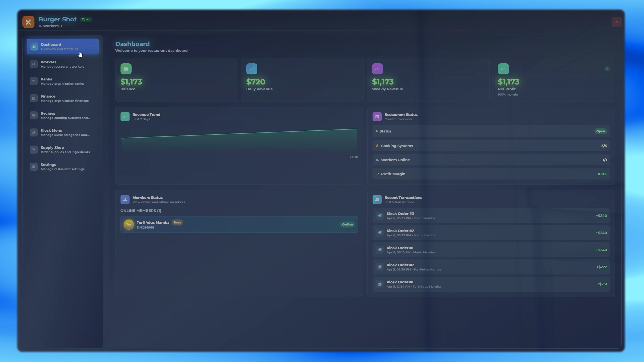Click the Workers Online 1/1 row
The height and width of the screenshot is (362, 644).
pyautogui.click(x=491, y=160)
